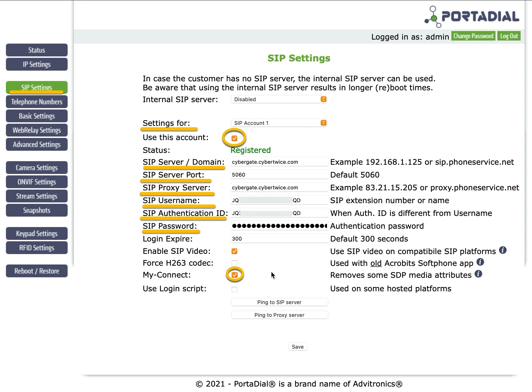Open the Internal SIP server dropdown
This screenshot has width=532, height=392.
pyautogui.click(x=279, y=99)
